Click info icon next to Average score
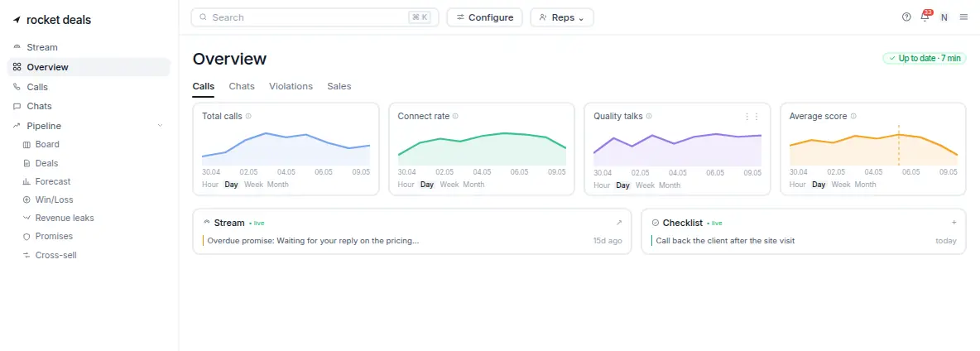 pyautogui.click(x=853, y=116)
